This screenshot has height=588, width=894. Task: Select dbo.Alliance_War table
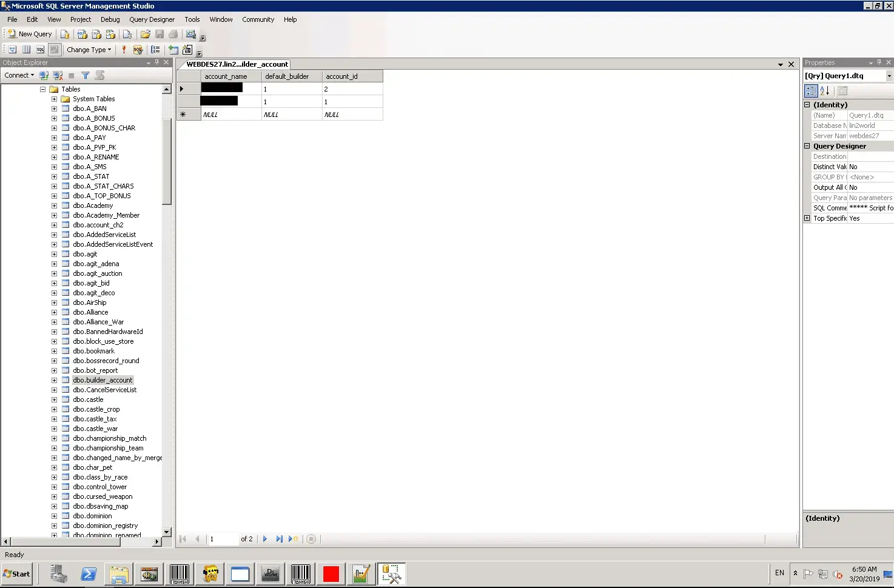98,322
